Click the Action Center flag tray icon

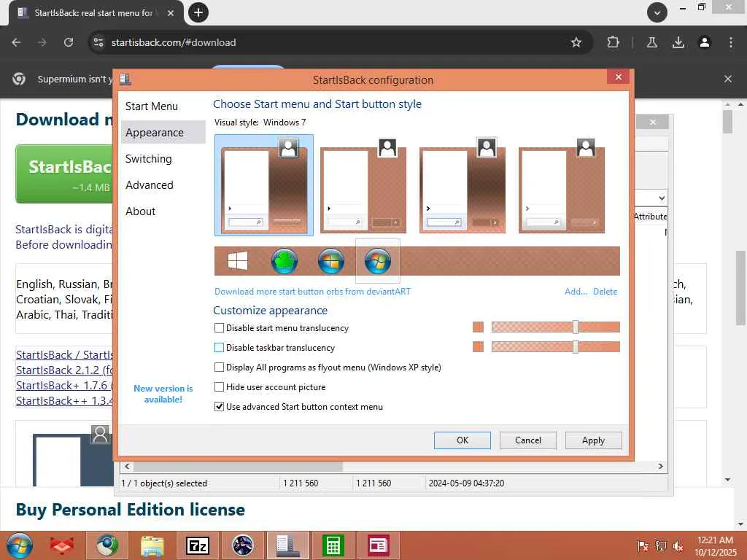(643, 545)
